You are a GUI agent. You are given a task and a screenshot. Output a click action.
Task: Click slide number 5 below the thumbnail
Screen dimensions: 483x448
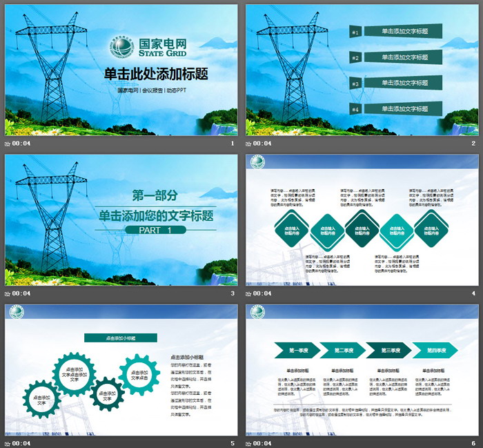(233, 442)
